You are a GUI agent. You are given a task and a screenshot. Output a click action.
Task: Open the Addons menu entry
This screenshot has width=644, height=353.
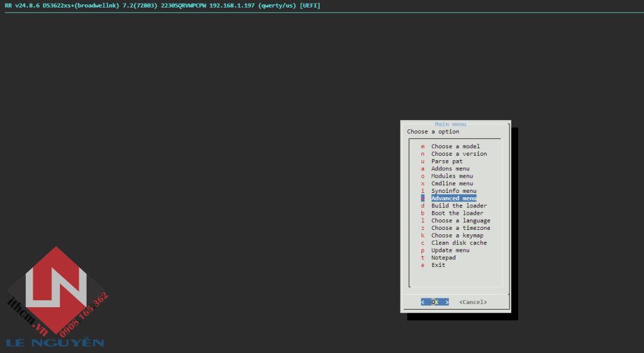click(450, 169)
